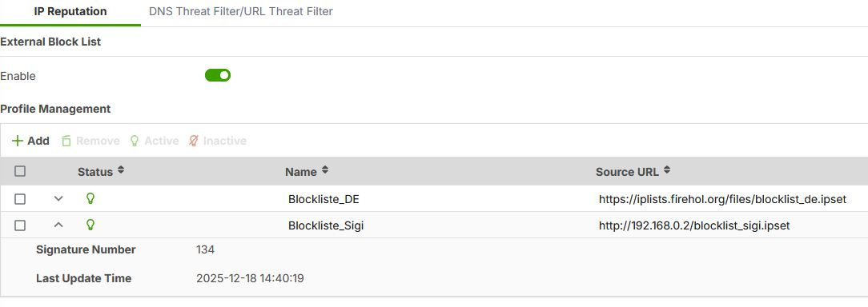The width and height of the screenshot is (868, 307).
Task: Expand the Blockliste_DE row details
Action: (58, 199)
